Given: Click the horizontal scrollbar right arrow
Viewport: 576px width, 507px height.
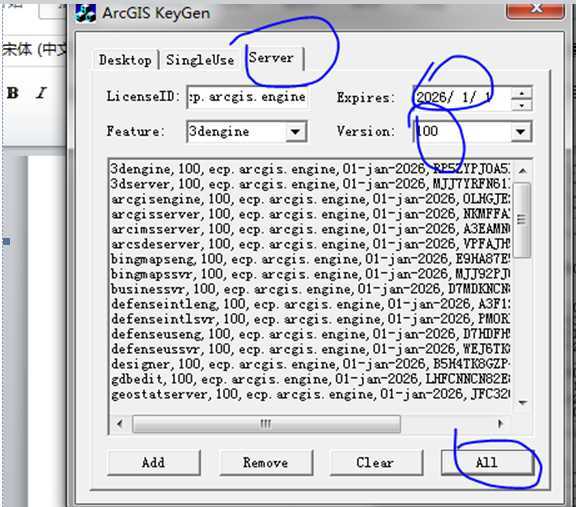Looking at the screenshot, I should [x=500, y=424].
